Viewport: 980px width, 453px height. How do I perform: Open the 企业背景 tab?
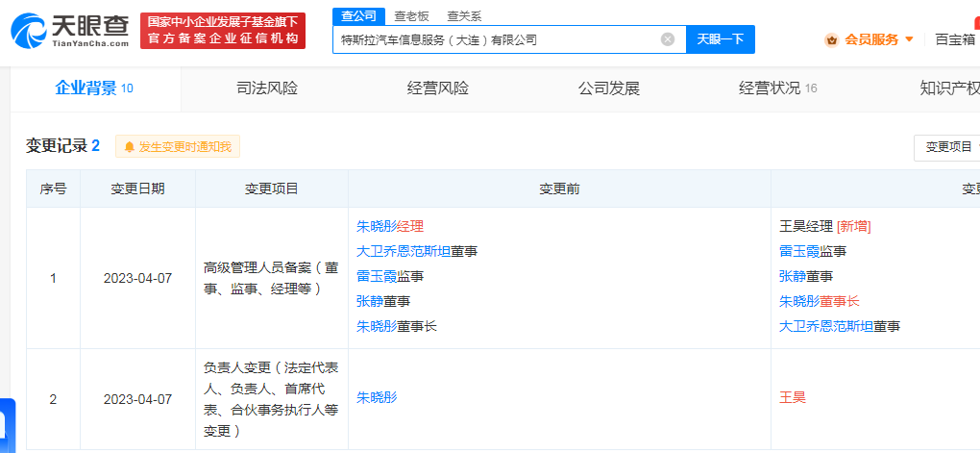pos(94,88)
